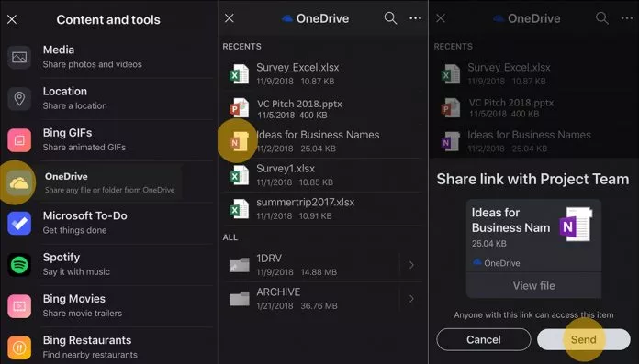
Task: Click the PowerPoint icon of VC Pitch 2018.pptx
Action: 240,108
